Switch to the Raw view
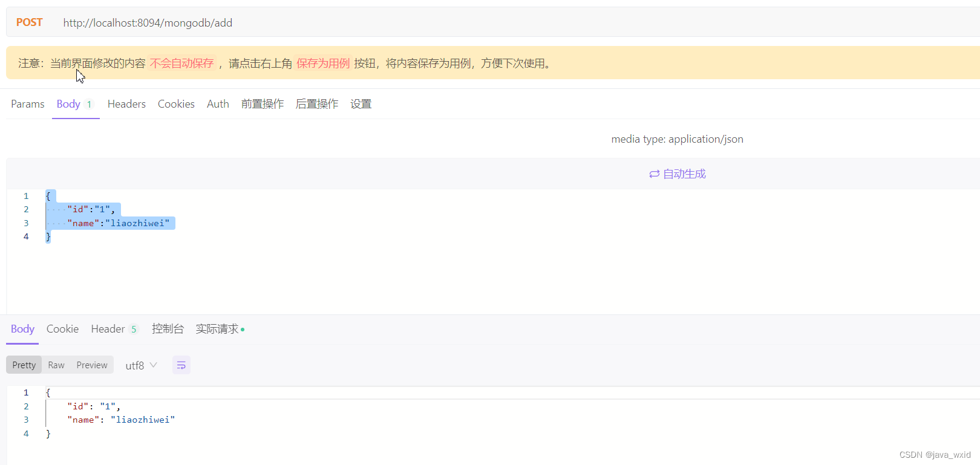The height and width of the screenshot is (465, 980). [x=56, y=365]
